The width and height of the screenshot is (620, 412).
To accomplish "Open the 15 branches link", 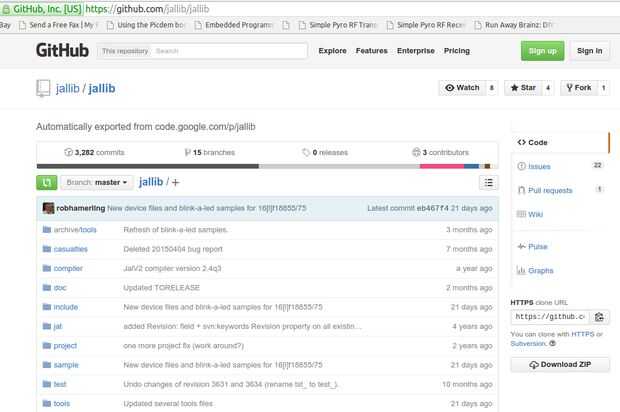I will [x=210, y=152].
